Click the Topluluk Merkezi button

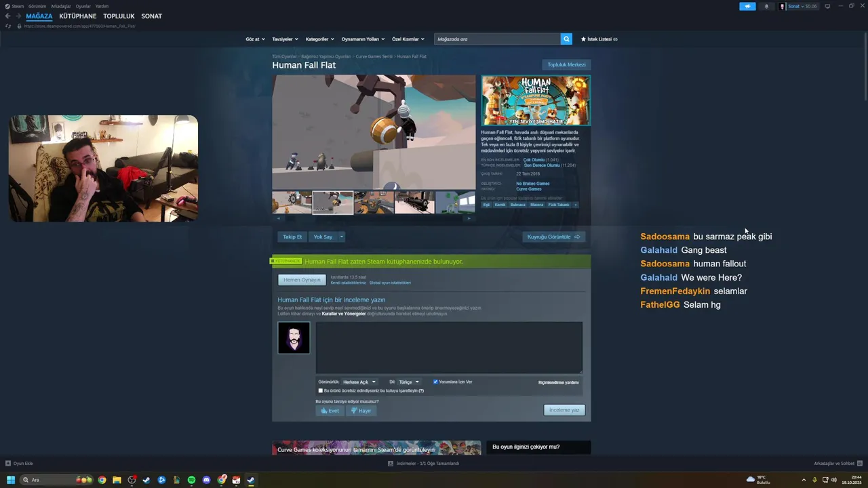(x=566, y=64)
